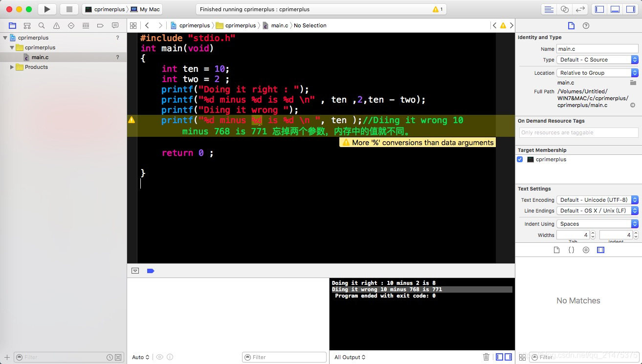Click cprimerplus project in jump bar
This screenshot has height=364, width=642.
coord(190,25)
